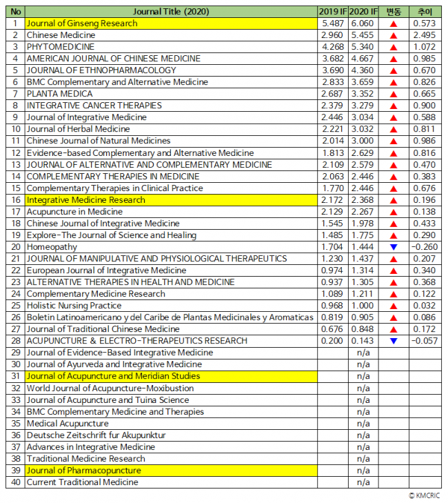This screenshot has height=503, width=448.
Task: Click the red up arrow in Integrative Medicine Research row
Action: (x=394, y=201)
